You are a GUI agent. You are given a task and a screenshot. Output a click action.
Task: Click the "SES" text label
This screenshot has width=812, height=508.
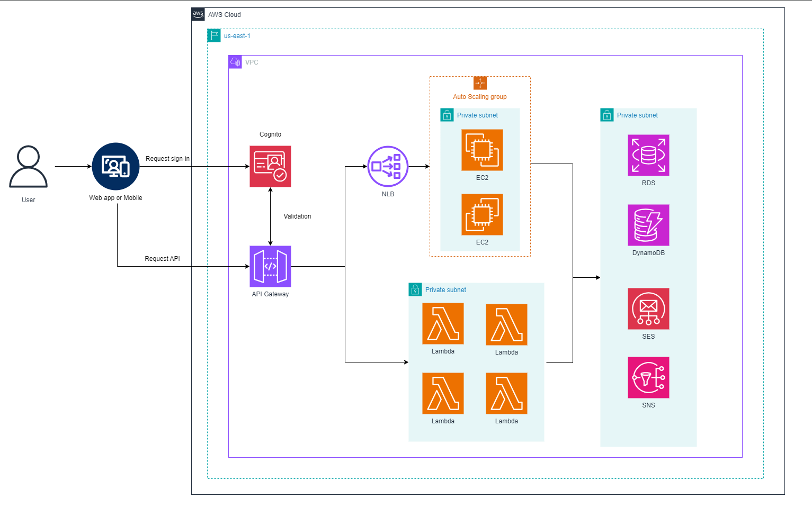pos(648,337)
